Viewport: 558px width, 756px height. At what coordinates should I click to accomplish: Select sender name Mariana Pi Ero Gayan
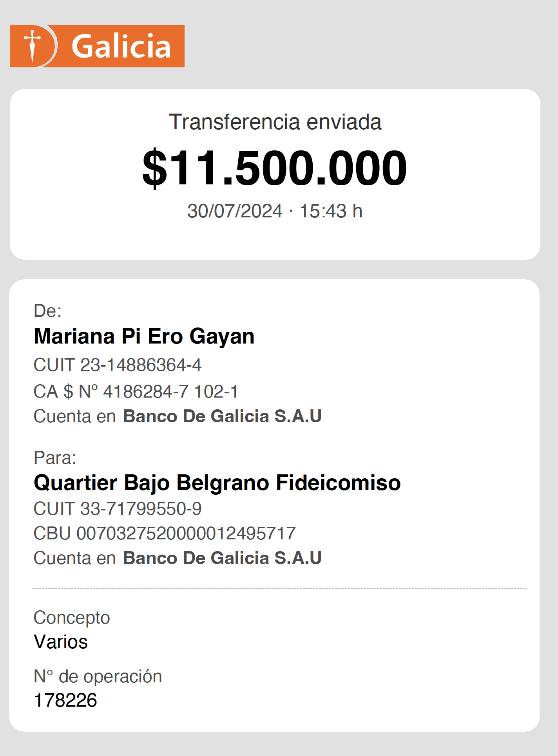pyautogui.click(x=144, y=336)
